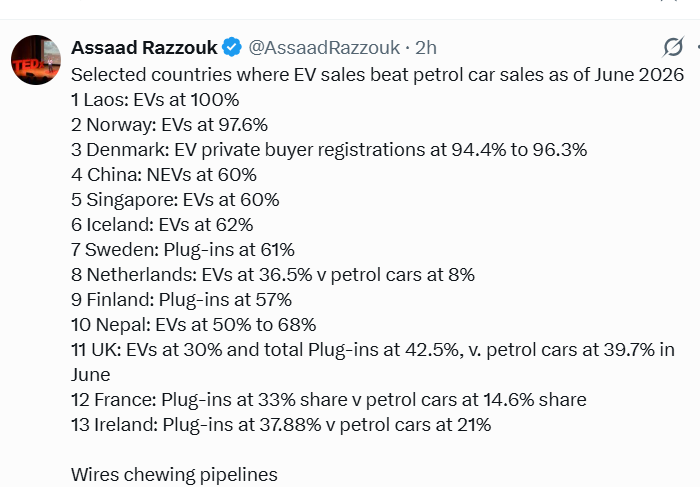700x487 pixels.
Task: Click the Singapore EVs at 60% line
Action: point(175,200)
